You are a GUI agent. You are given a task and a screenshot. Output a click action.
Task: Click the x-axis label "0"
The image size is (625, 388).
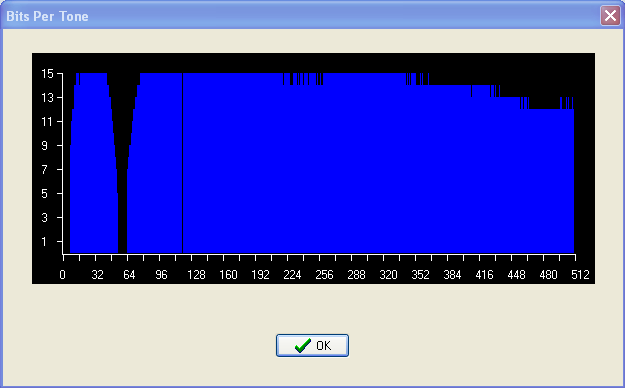point(63,275)
